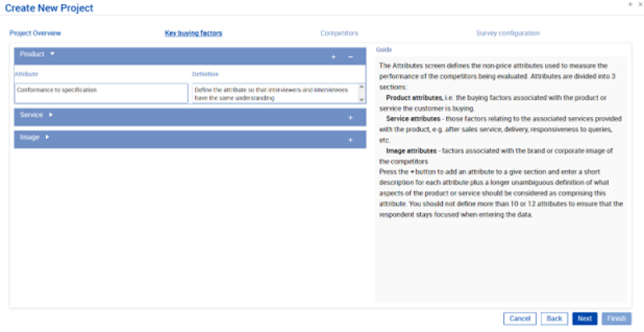Click the plus icon in dialog title bar
This screenshot has height=332, width=644.
630,5
